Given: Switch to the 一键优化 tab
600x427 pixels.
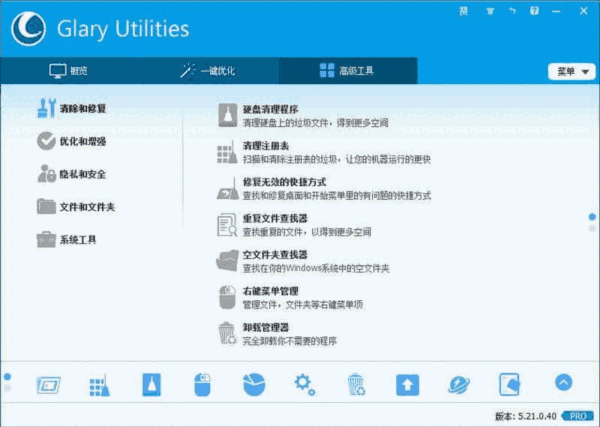Looking at the screenshot, I should 207,71.
